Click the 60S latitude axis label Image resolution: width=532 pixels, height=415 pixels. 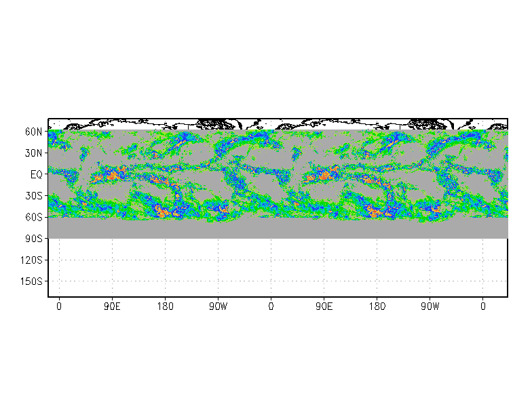pyautogui.click(x=34, y=217)
